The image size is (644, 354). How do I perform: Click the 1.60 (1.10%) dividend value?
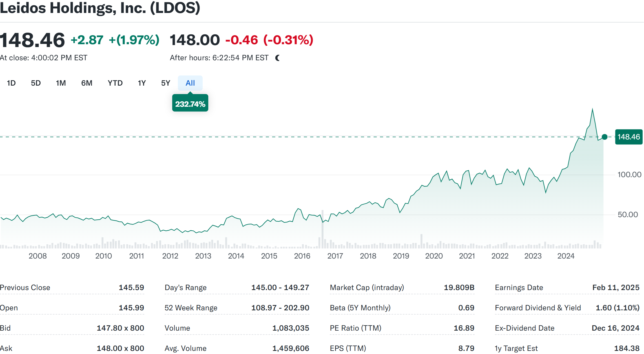point(618,308)
